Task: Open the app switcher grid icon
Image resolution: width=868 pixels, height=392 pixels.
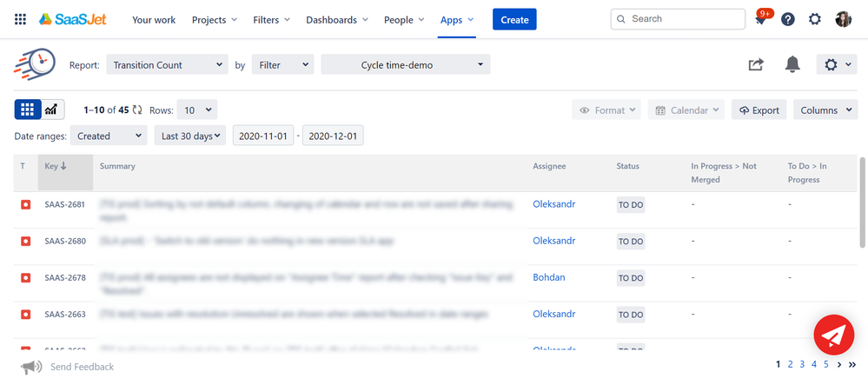Action: [21, 19]
